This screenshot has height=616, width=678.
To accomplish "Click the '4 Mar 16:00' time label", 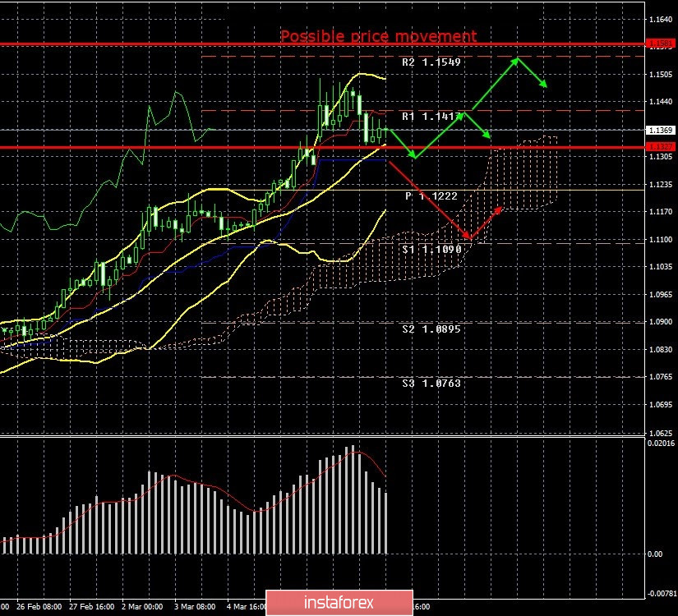I will point(247,607).
